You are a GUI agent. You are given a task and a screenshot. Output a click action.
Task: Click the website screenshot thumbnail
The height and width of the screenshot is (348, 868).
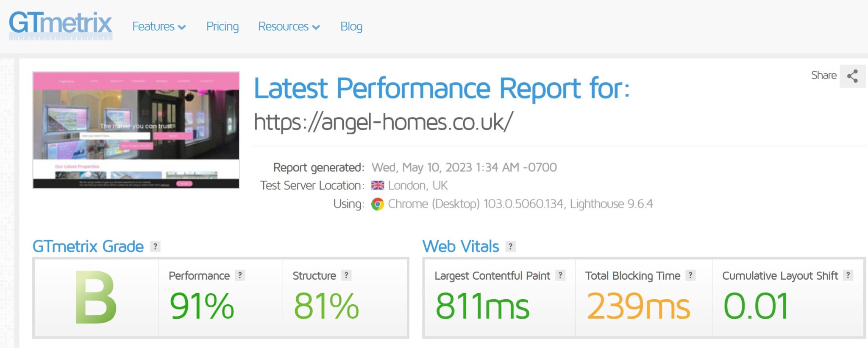[136, 130]
